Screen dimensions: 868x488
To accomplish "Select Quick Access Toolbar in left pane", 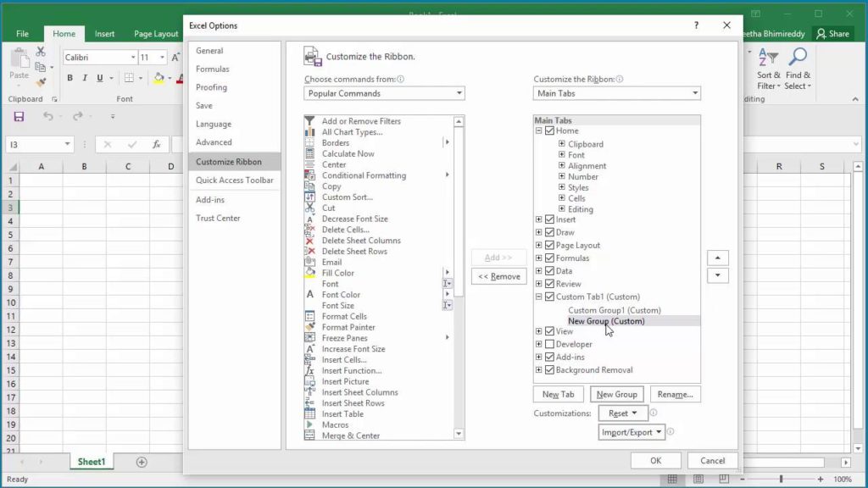I will click(234, 180).
